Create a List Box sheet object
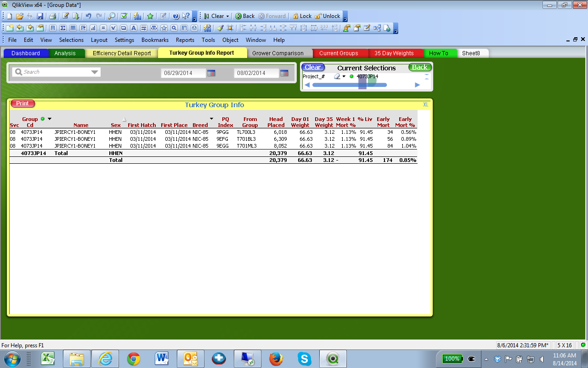Screen dimensions: 588x368 click(x=53, y=28)
